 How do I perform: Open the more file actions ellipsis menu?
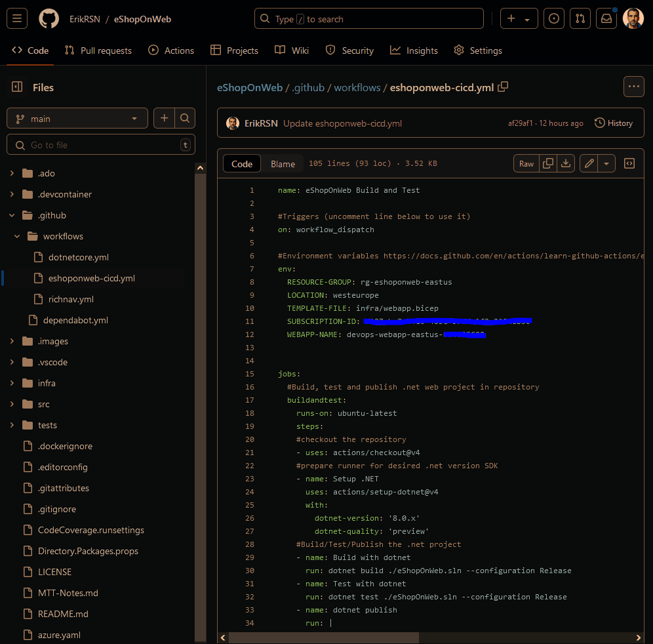tap(633, 87)
